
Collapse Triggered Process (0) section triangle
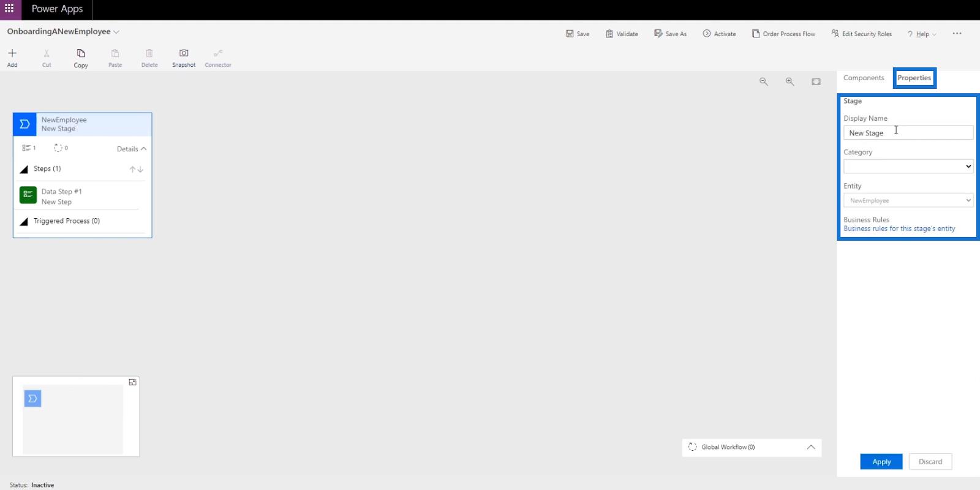click(24, 221)
